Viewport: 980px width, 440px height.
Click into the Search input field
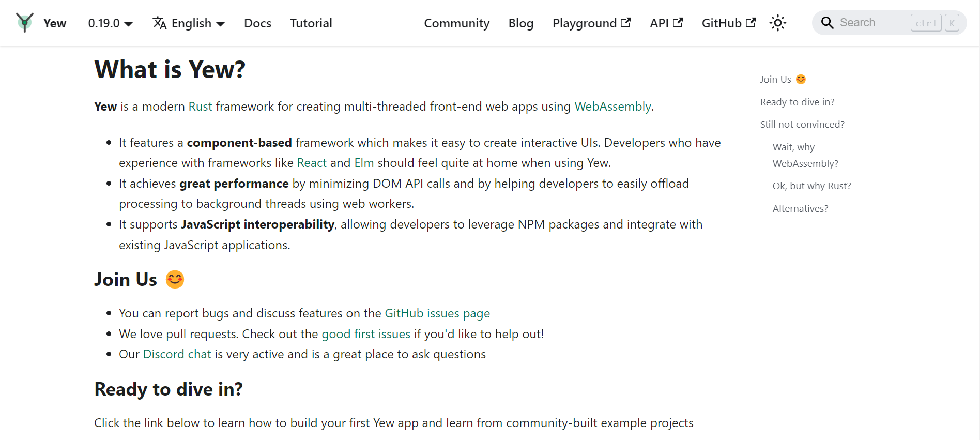coord(890,23)
